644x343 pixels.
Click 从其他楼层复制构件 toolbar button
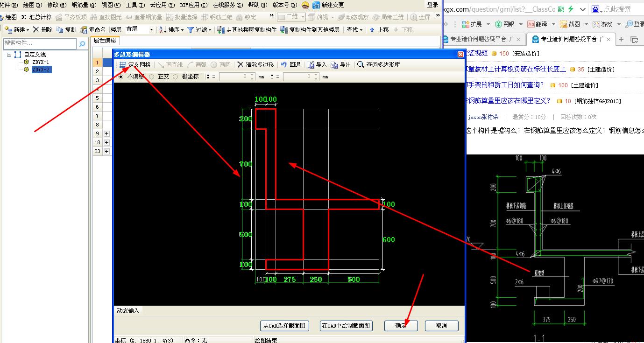[247, 29]
